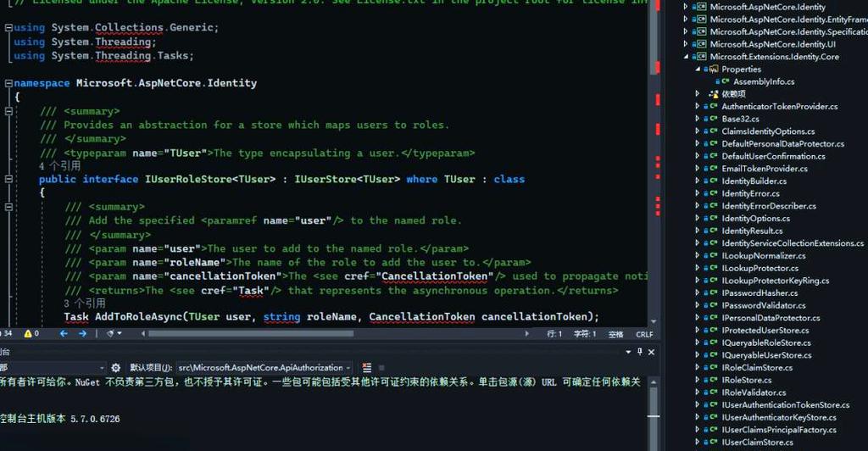
Task: Click the horizontal scrollbar of the code editor
Action: click(251, 334)
